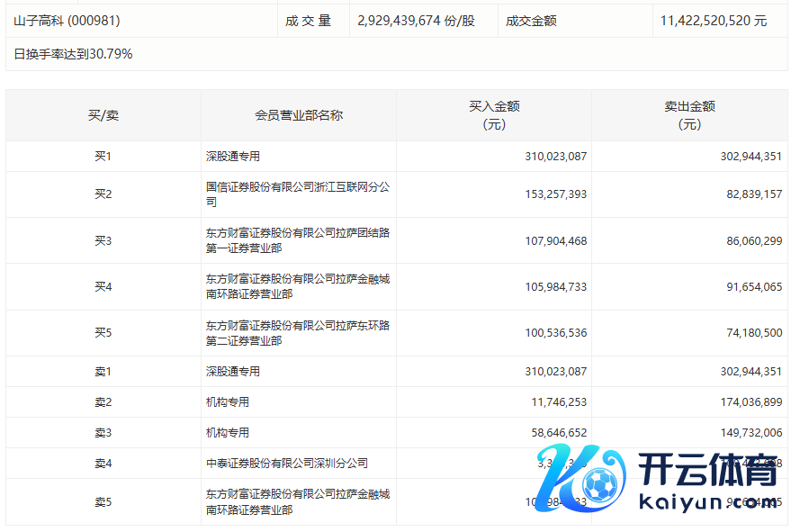Open 中泰证券股份有限公司深圳分公司 entry
This screenshot has width=791, height=532.
click(x=287, y=464)
